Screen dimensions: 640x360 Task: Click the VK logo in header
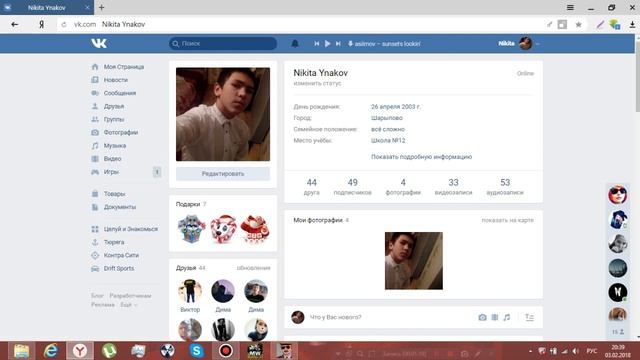tap(99, 43)
